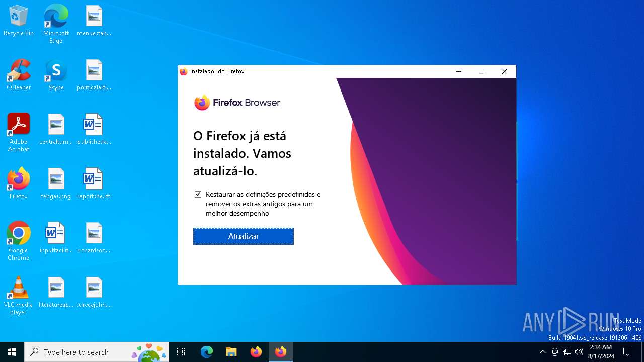Viewport: 644px width, 362px height.
Task: Show hidden system tray icons
Action: pos(542,352)
